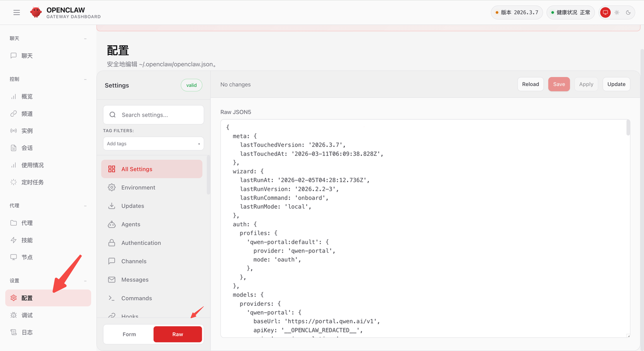The height and width of the screenshot is (351, 644).
Task: Open 定时任务 scheduled tasks
Action: (x=32, y=182)
